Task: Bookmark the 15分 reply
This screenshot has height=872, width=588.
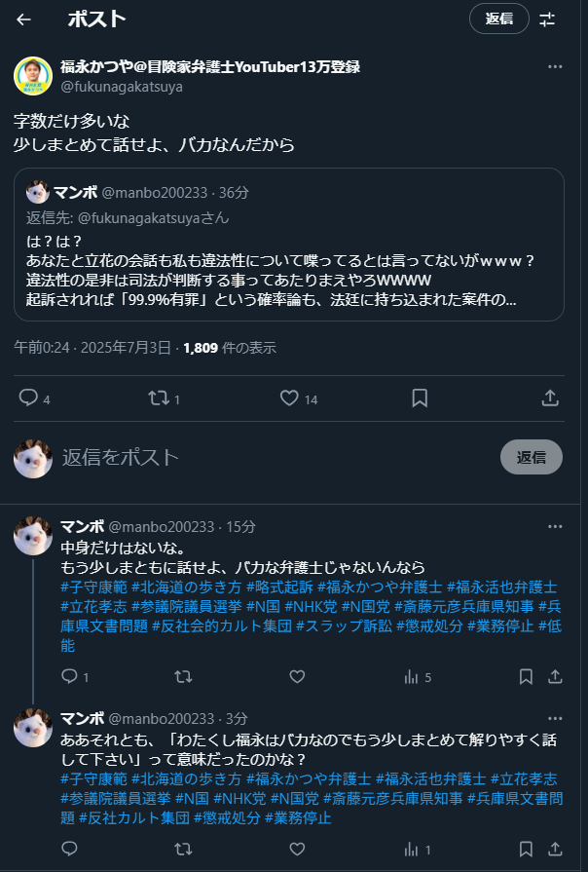Action: coord(526,677)
